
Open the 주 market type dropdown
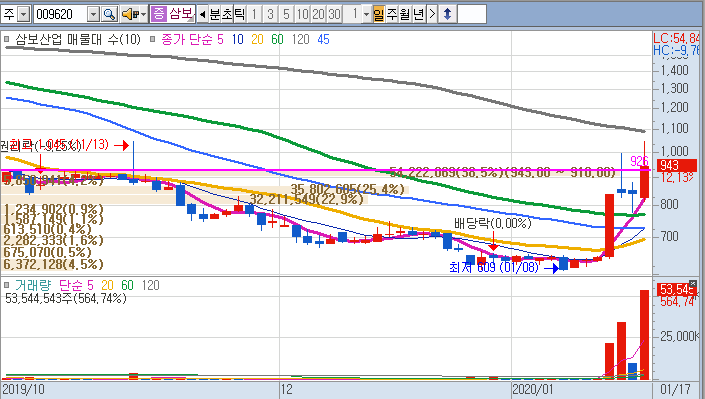(x=24, y=14)
